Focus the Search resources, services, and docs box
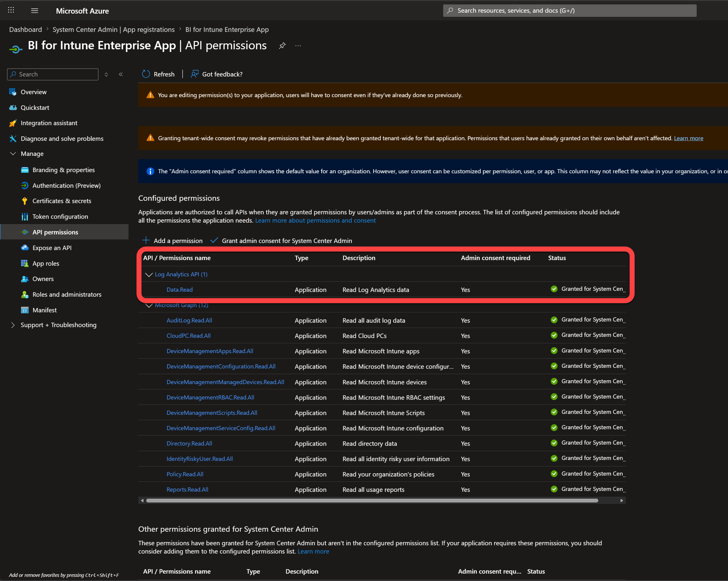The image size is (728, 581). [x=570, y=10]
